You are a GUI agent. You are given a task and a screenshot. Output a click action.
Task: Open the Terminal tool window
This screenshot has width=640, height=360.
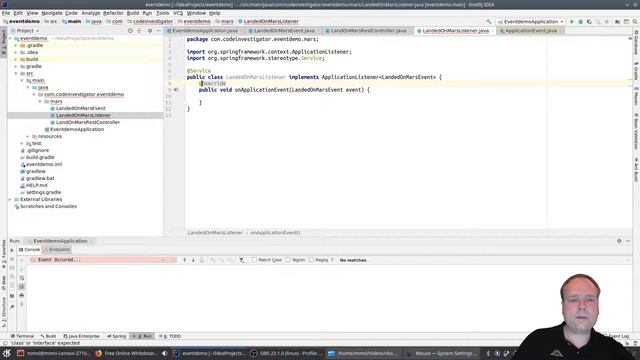pos(22,336)
